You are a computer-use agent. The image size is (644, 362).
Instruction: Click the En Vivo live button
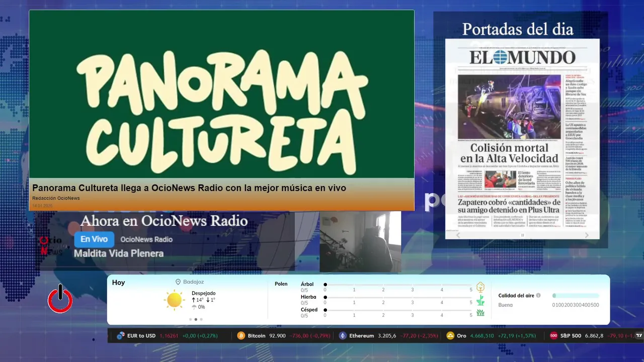point(94,239)
